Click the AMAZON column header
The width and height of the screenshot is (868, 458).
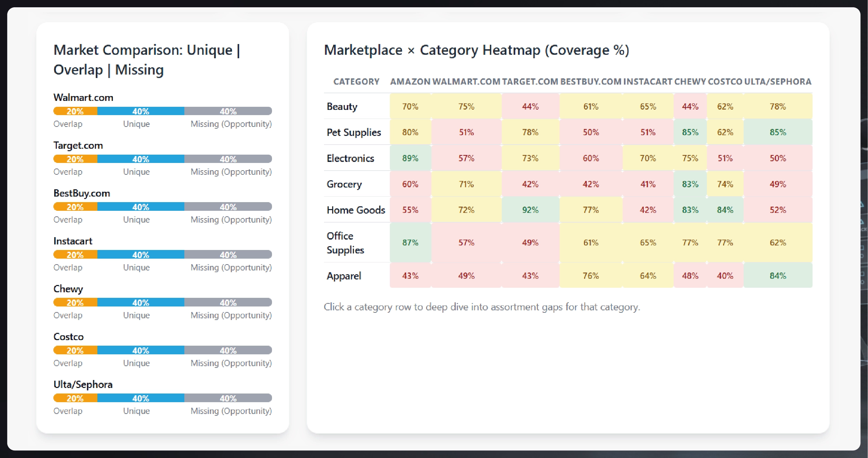[410, 82]
